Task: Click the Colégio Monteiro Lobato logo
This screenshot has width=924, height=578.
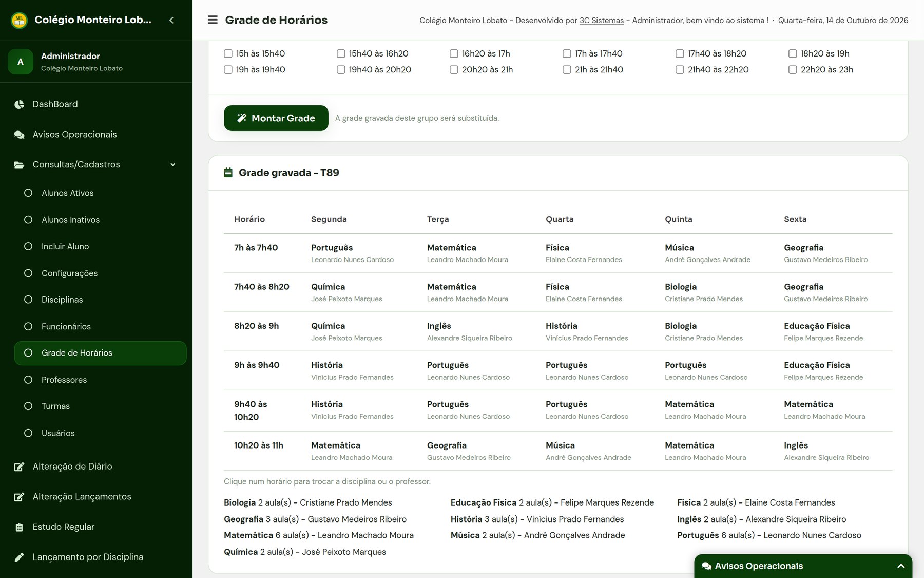Action: (x=19, y=20)
